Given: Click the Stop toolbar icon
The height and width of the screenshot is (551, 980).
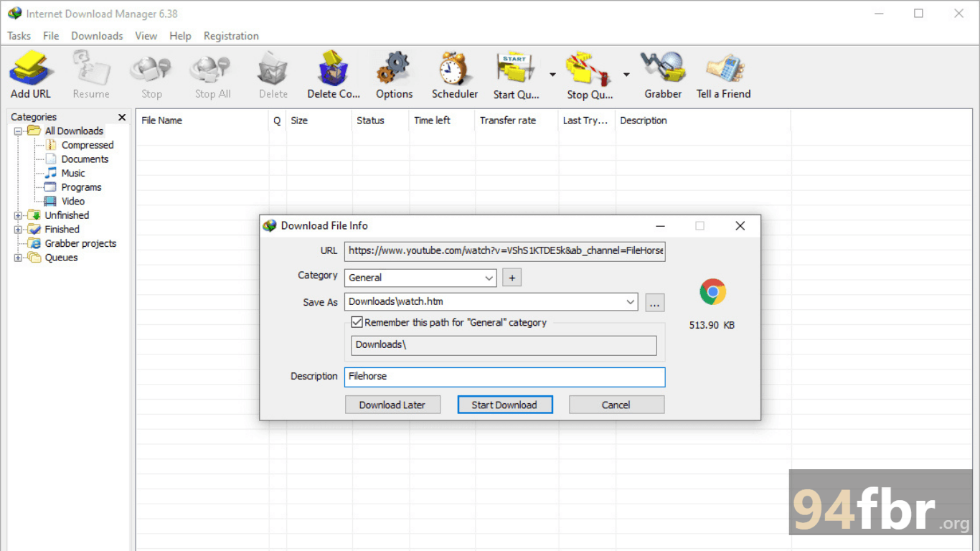Looking at the screenshot, I should [x=151, y=75].
